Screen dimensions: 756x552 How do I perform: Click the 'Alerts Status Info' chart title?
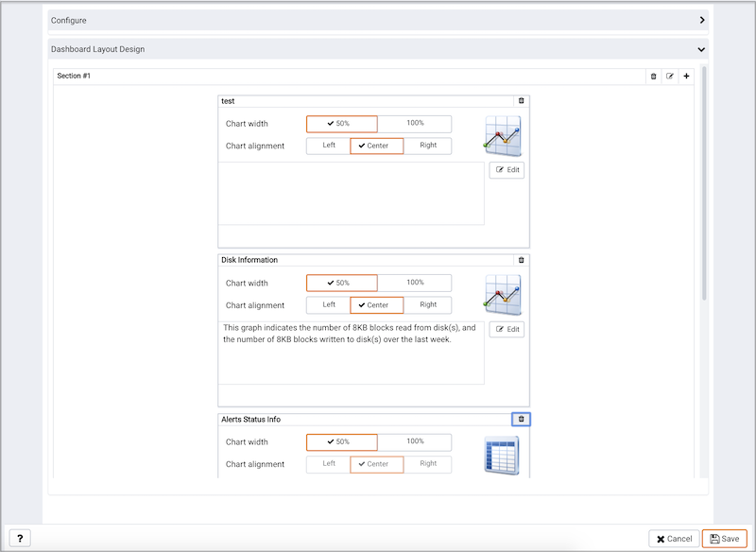tap(250, 420)
